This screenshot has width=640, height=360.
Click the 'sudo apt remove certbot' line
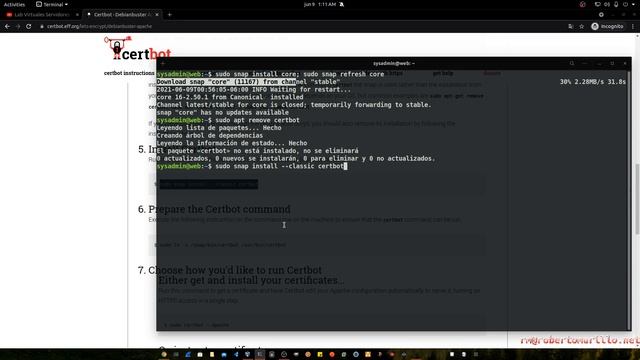tap(228, 120)
